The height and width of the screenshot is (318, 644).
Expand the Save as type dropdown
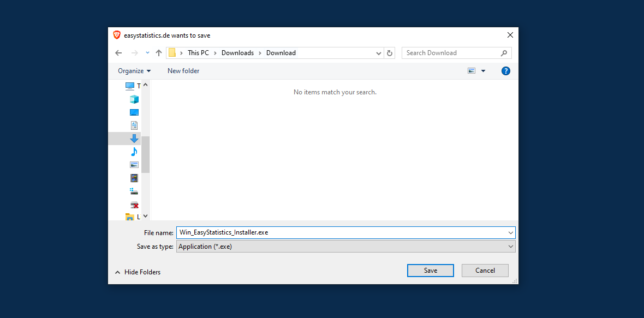click(510, 247)
